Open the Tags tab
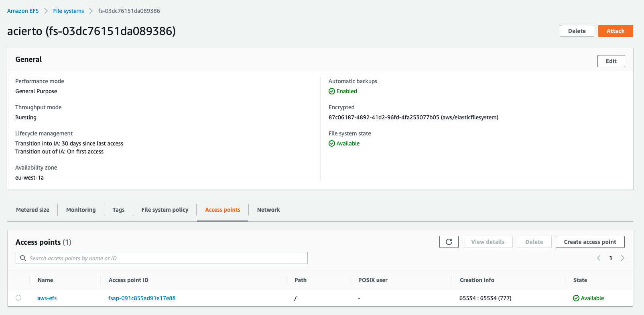This screenshot has width=644, height=315. [x=118, y=210]
